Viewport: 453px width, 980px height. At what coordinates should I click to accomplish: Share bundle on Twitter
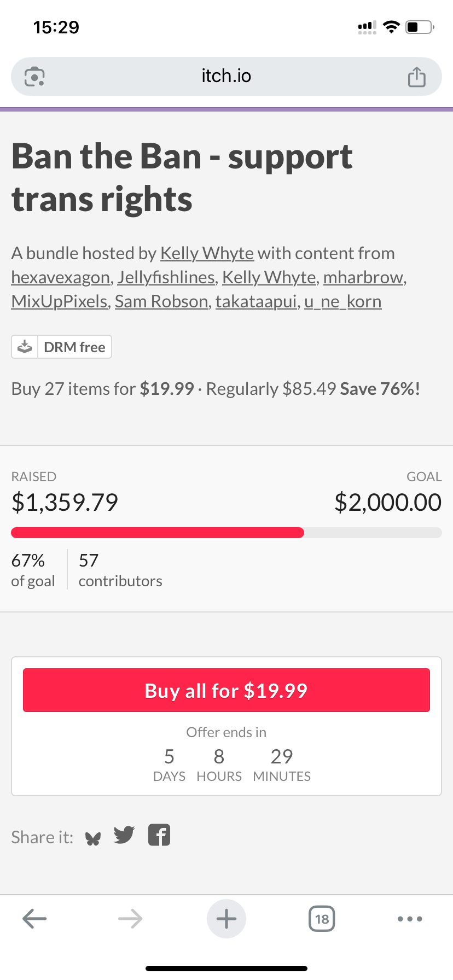pos(124,835)
